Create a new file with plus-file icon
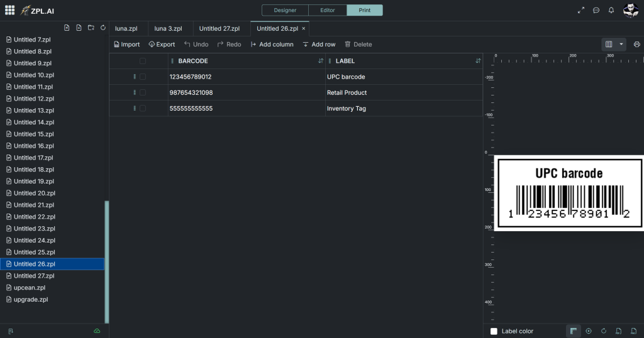This screenshot has width=644, height=338. 79,28
